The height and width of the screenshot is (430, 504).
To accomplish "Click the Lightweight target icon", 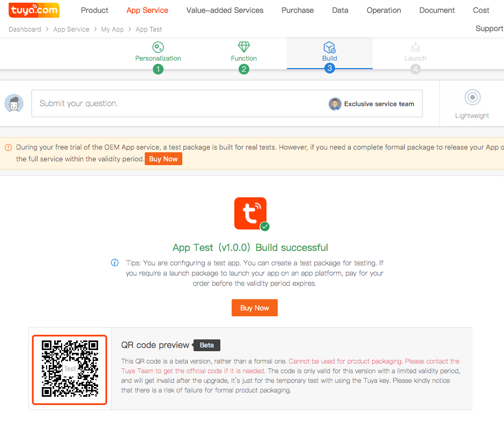I will click(x=472, y=97).
